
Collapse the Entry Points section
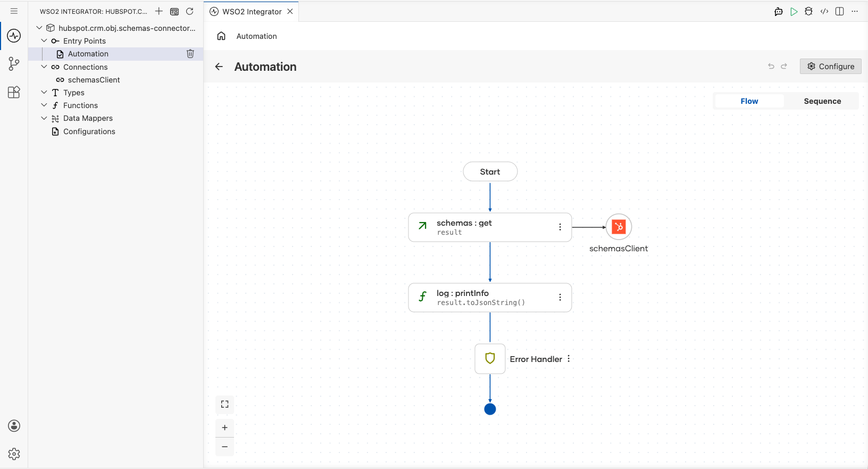44,41
